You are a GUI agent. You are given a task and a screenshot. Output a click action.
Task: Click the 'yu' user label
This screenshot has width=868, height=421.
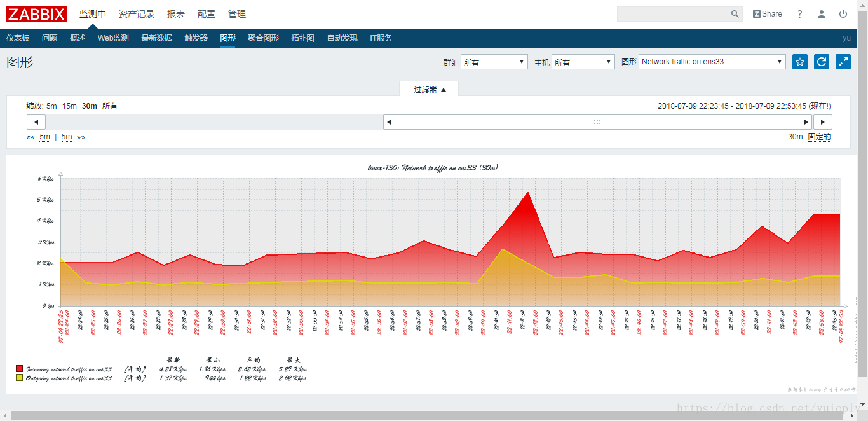(846, 38)
